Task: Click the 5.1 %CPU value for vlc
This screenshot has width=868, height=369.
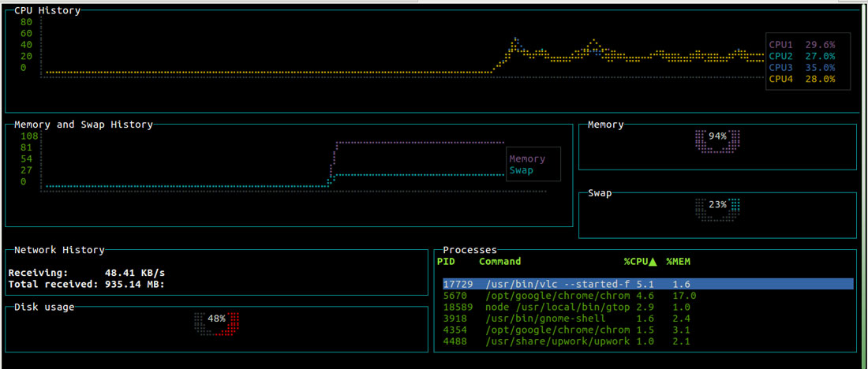Action: (645, 284)
